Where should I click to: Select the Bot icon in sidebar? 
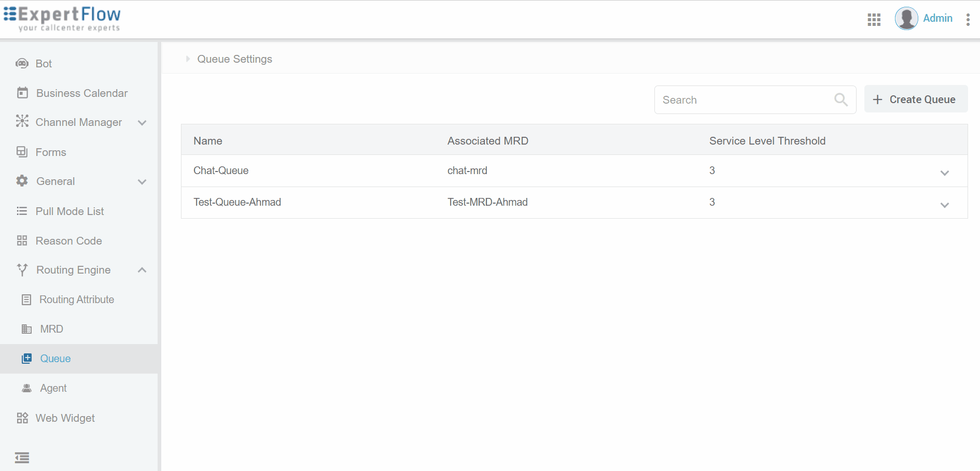pos(22,63)
